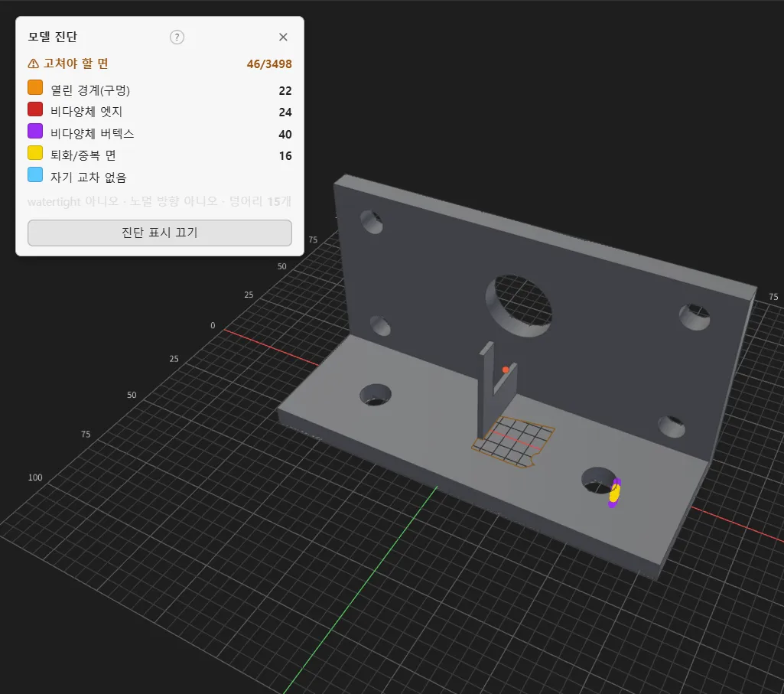Image resolution: width=784 pixels, height=694 pixels.
Task: Click the yellow degenerate face highlight on the model
Action: pos(614,492)
